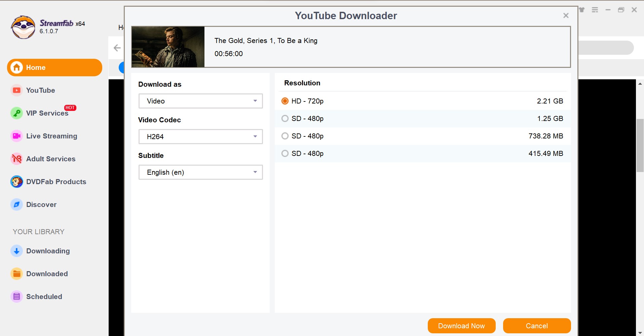Click the Discover compass icon
Image resolution: width=644 pixels, height=336 pixels.
pyautogui.click(x=16, y=205)
